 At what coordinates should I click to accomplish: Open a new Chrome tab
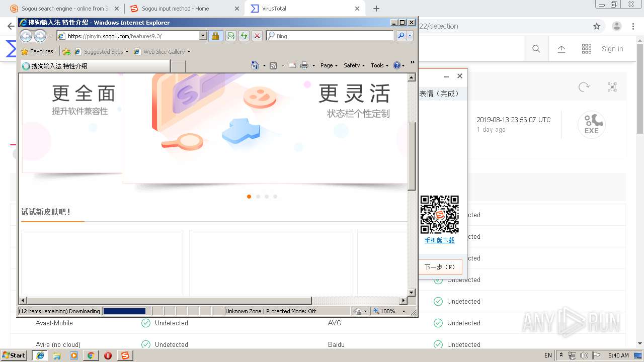(x=376, y=9)
